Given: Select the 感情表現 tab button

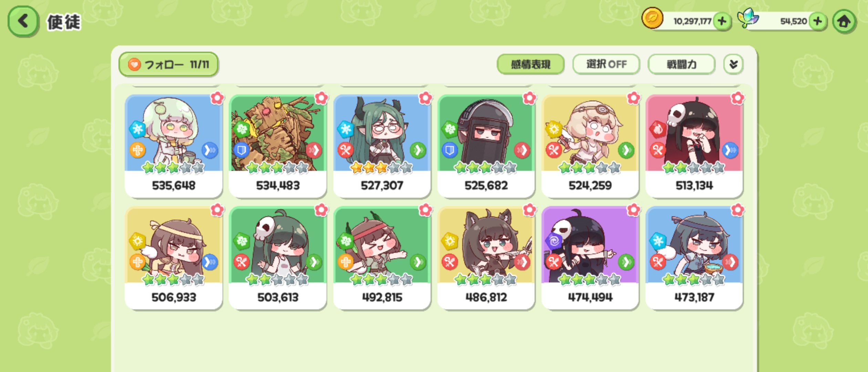Looking at the screenshot, I should pos(530,64).
